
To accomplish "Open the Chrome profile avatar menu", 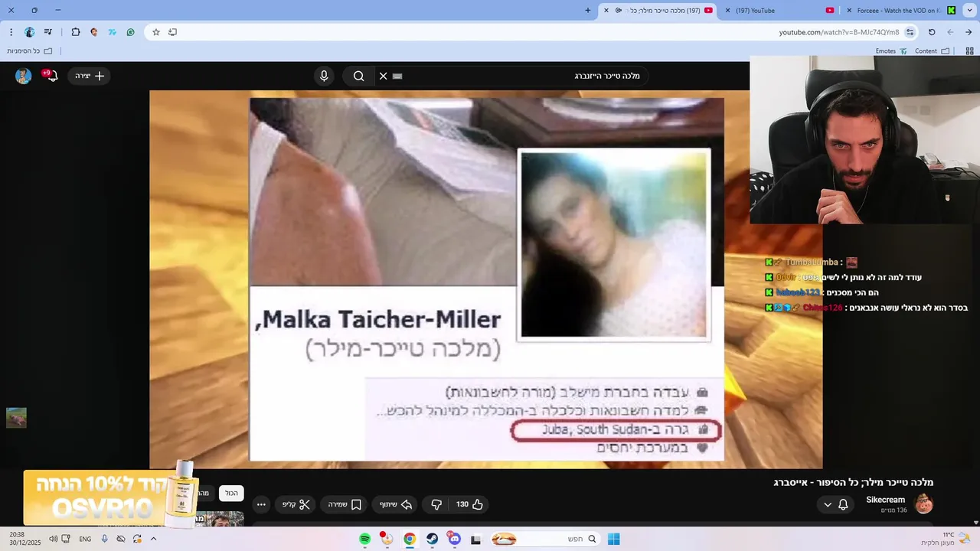I will (x=30, y=32).
